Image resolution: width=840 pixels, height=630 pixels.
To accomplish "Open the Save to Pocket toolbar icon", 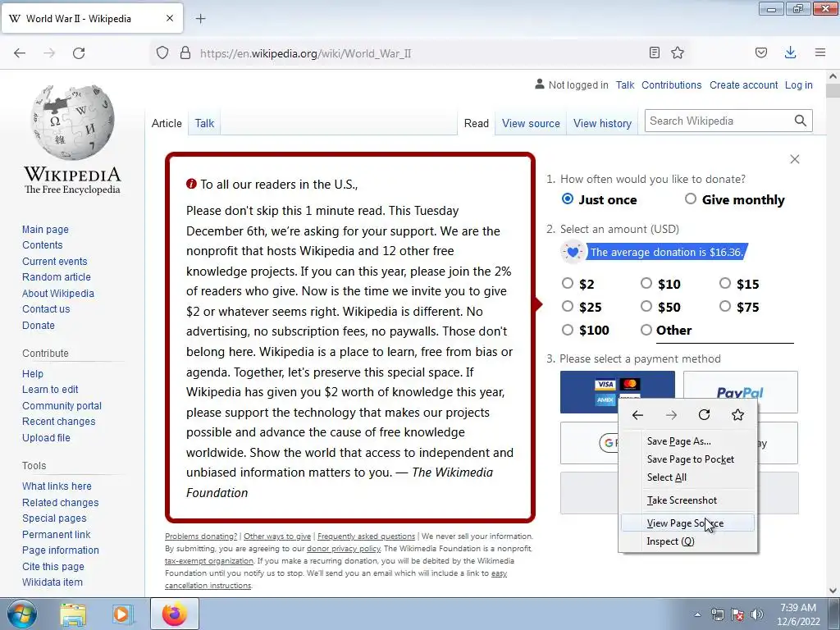I will coord(760,52).
